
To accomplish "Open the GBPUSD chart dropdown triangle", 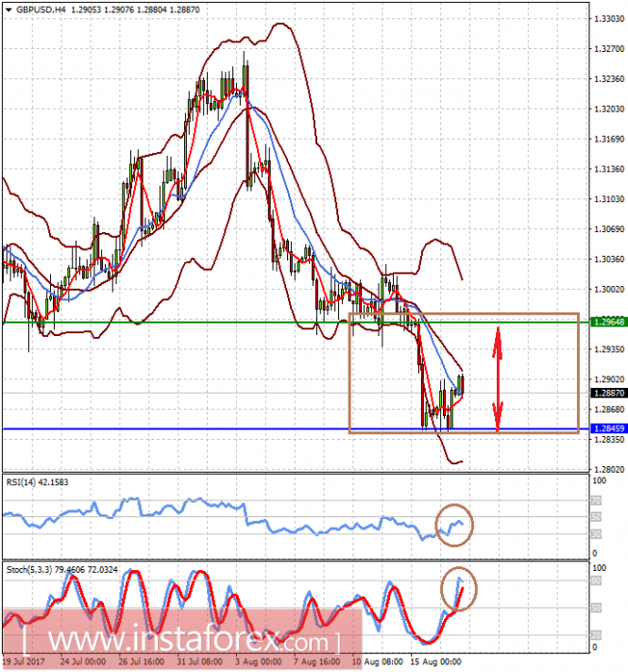I will coord(8,9).
